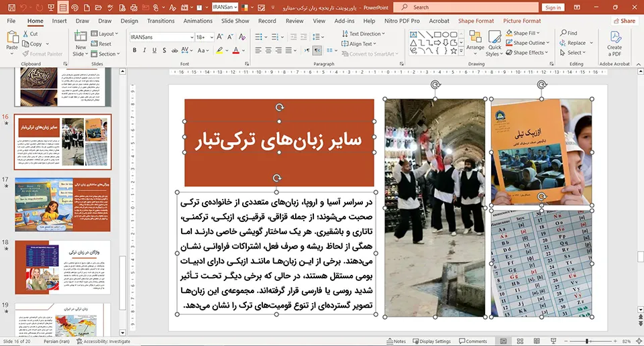The width and height of the screenshot is (644, 346).
Task: Open the Shape Effects dropdown
Action: point(527,52)
